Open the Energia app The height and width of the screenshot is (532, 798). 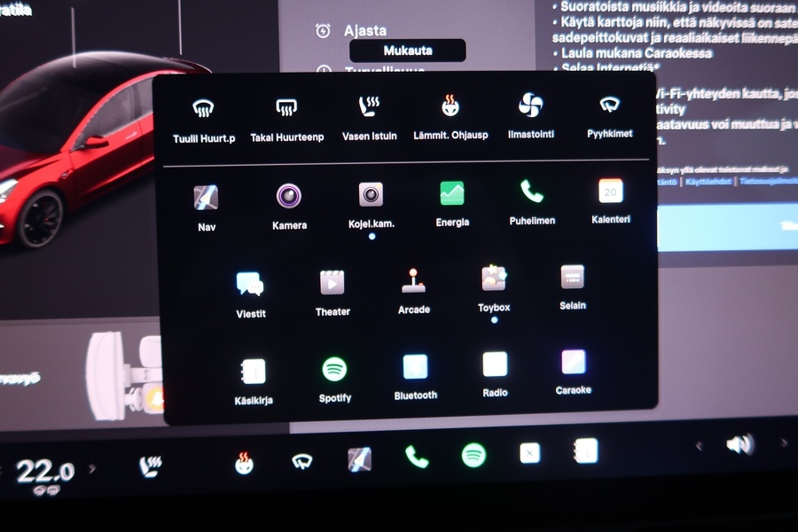click(x=452, y=194)
